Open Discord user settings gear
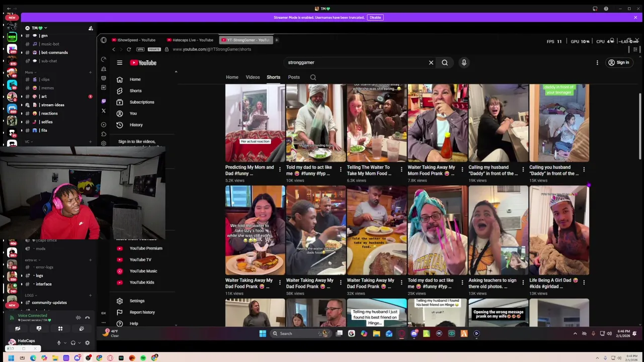The width and height of the screenshot is (644, 362). pos(87,343)
